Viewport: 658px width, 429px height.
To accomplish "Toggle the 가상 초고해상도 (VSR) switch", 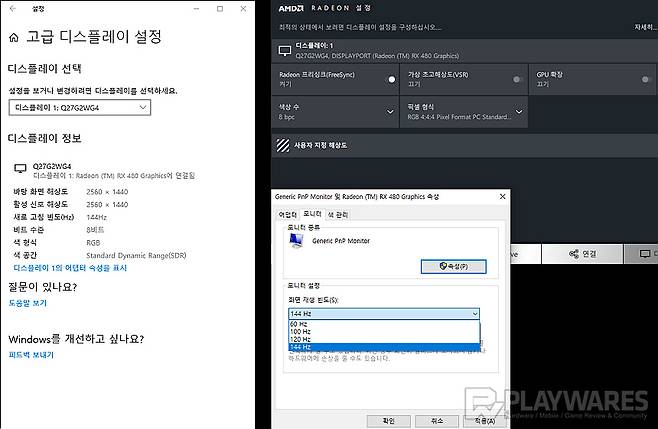I will click(x=517, y=79).
